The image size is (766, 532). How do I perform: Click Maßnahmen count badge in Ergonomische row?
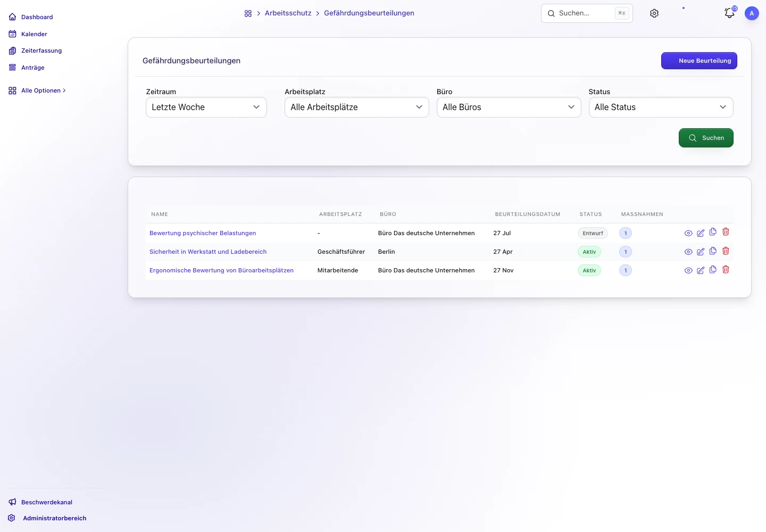[626, 270]
